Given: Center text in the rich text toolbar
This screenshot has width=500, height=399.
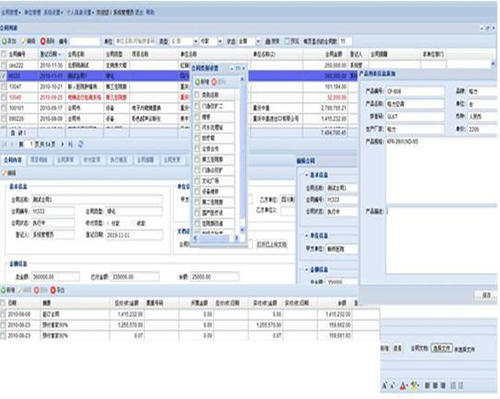Looking at the screenshot, I should pyautogui.click(x=435, y=386).
